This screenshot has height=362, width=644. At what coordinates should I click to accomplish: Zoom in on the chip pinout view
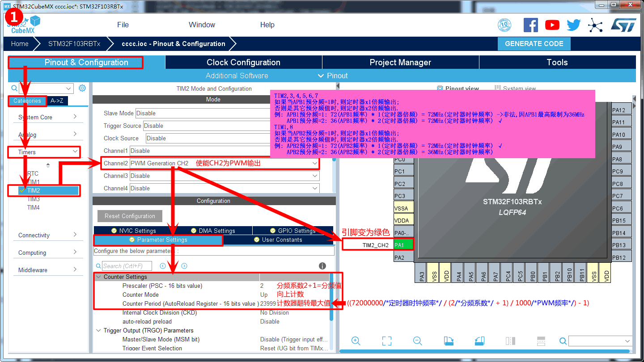[356, 341]
